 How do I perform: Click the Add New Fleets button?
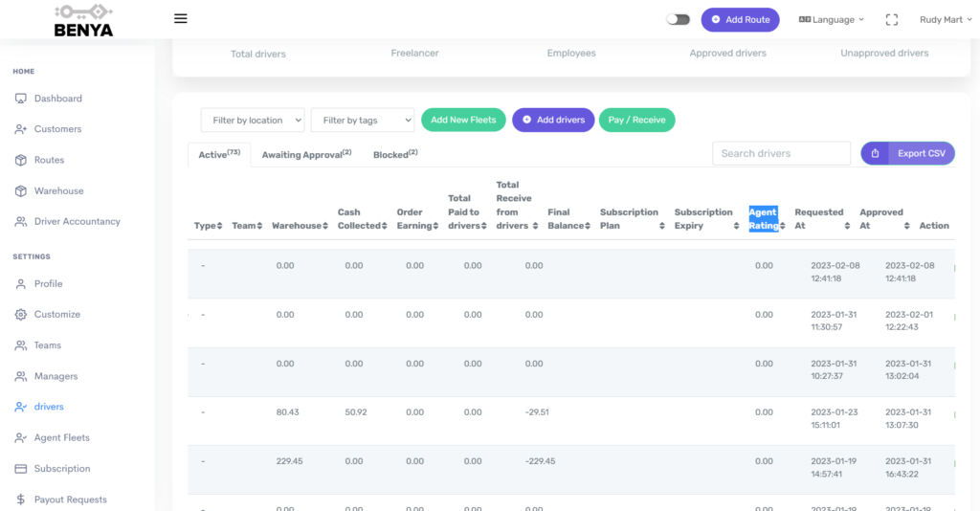[x=463, y=120]
